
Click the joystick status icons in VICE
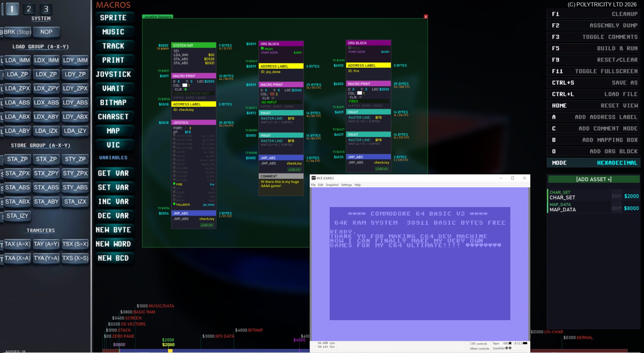point(508,348)
